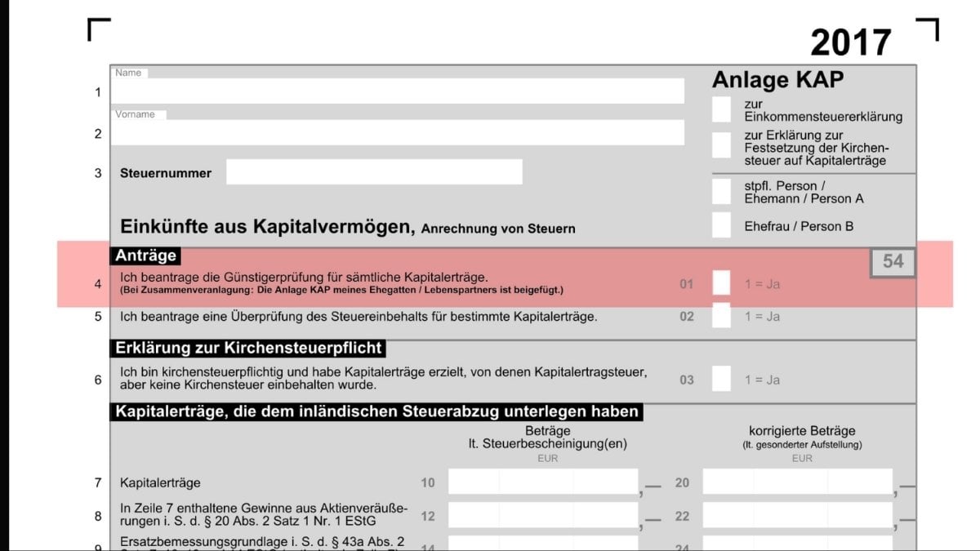The image size is (980, 551).
Task: Click the year '2017' heading
Action: pyautogui.click(x=851, y=42)
